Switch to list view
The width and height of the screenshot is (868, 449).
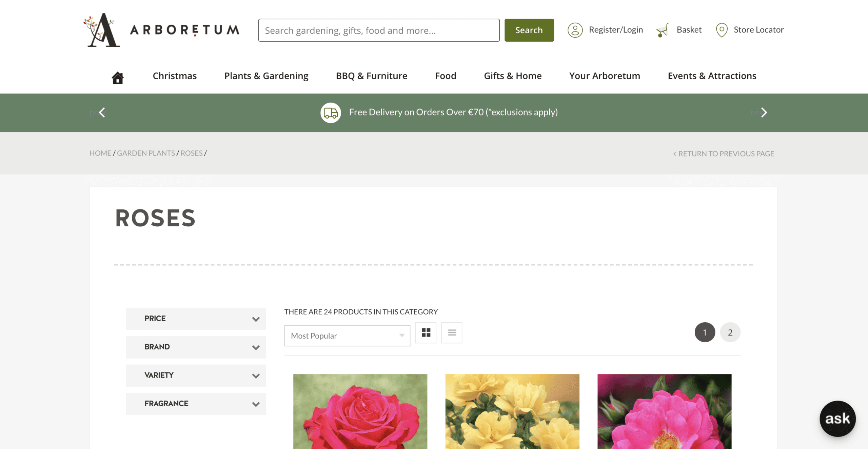452,332
